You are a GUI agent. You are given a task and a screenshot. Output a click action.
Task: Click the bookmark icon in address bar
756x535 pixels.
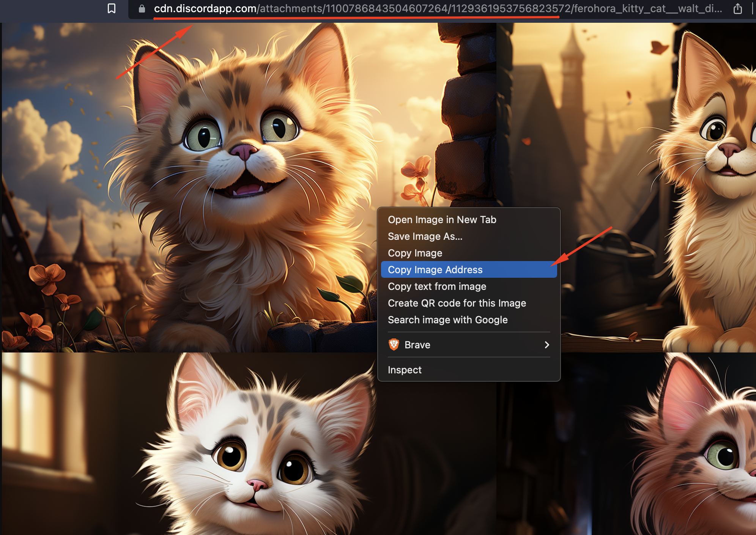click(112, 8)
